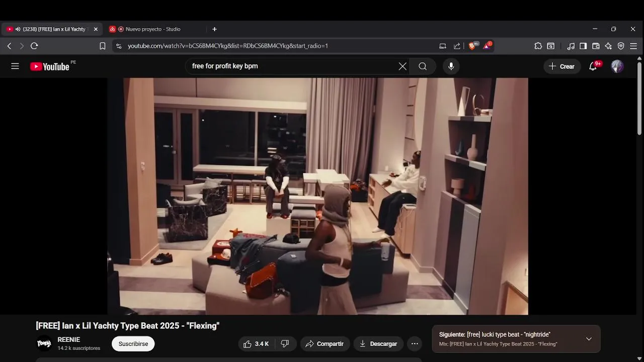
Task: Click the URL in the address bar
Action: point(228,46)
